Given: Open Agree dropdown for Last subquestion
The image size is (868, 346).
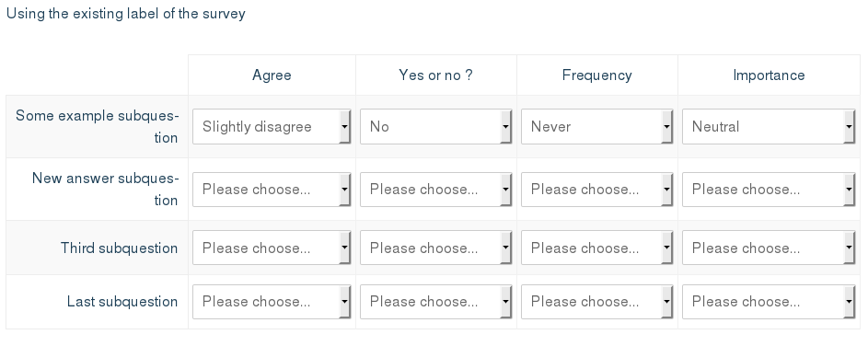Looking at the screenshot, I should click(x=272, y=302).
